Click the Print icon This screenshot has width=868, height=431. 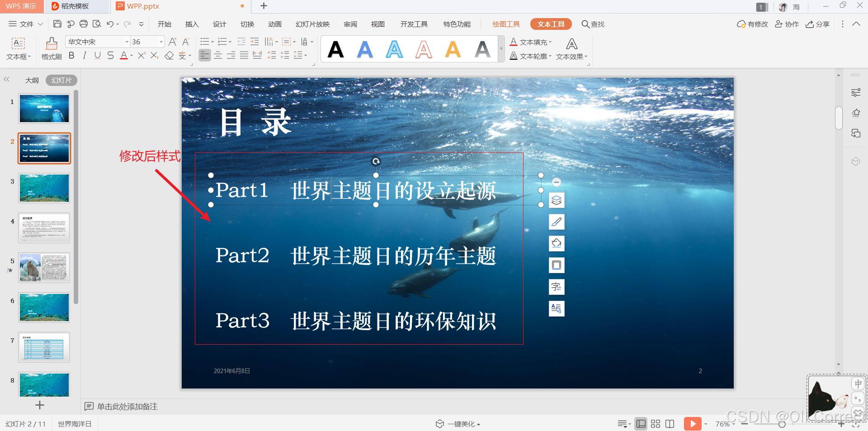pos(84,24)
